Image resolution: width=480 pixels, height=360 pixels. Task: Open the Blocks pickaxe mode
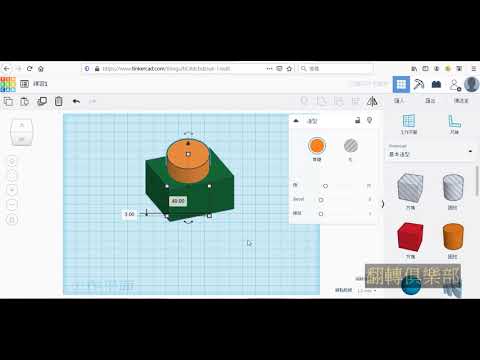[419, 84]
